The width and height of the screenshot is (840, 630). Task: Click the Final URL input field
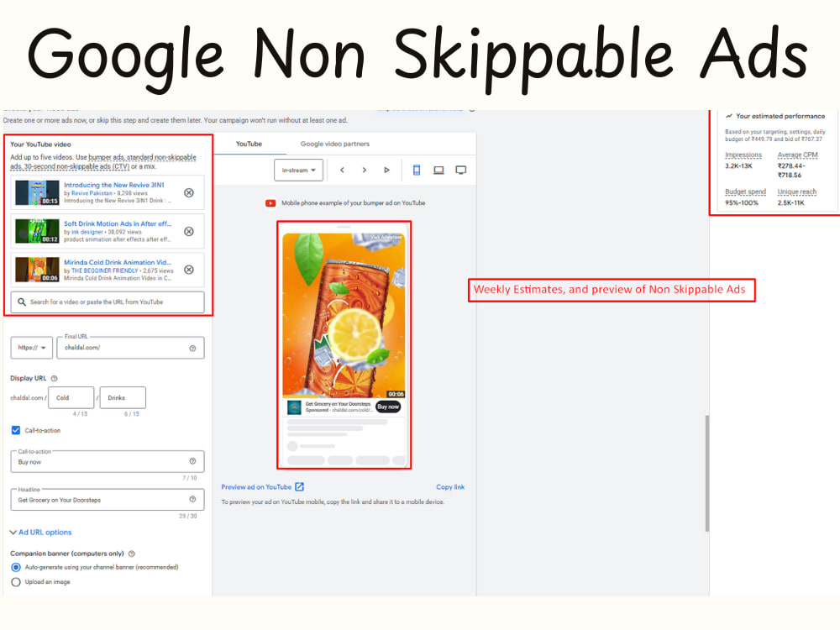coord(131,348)
